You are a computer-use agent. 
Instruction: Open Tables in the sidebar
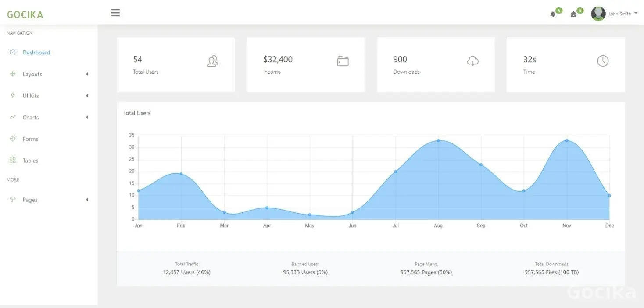click(30, 161)
